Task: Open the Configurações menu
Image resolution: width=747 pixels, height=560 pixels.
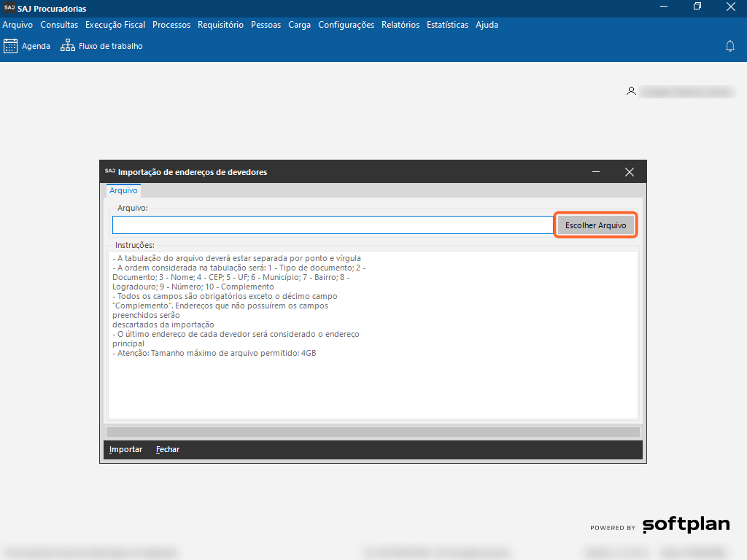Action: click(346, 25)
